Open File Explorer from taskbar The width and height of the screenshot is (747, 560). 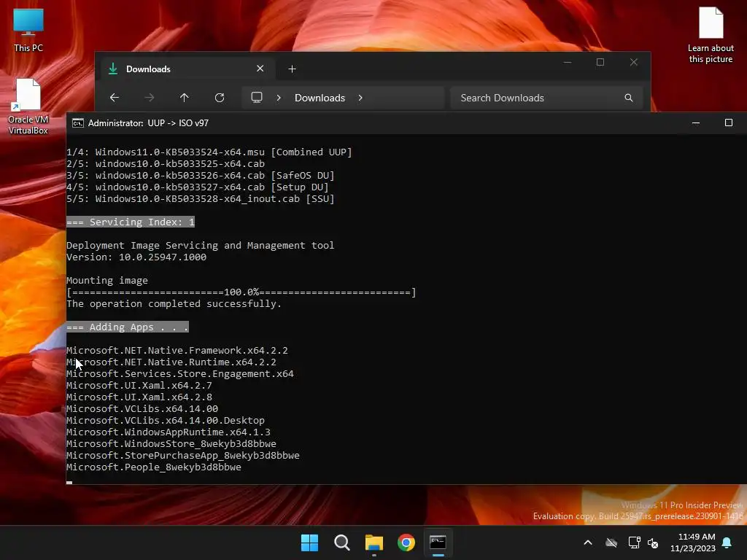tap(374, 542)
